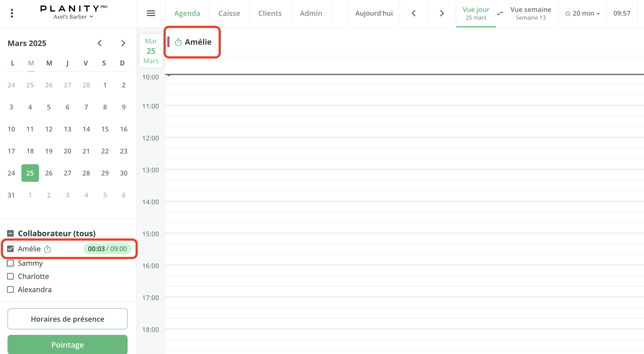The height and width of the screenshot is (354, 644).
Task: Click the Pointage button
Action: (x=67, y=345)
